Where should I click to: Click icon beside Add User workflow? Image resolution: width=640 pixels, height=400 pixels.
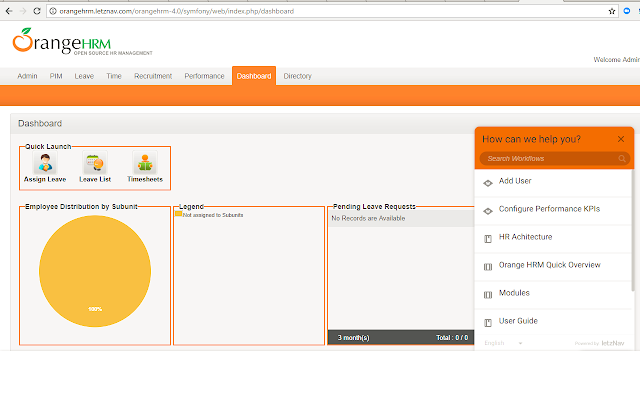click(x=487, y=182)
